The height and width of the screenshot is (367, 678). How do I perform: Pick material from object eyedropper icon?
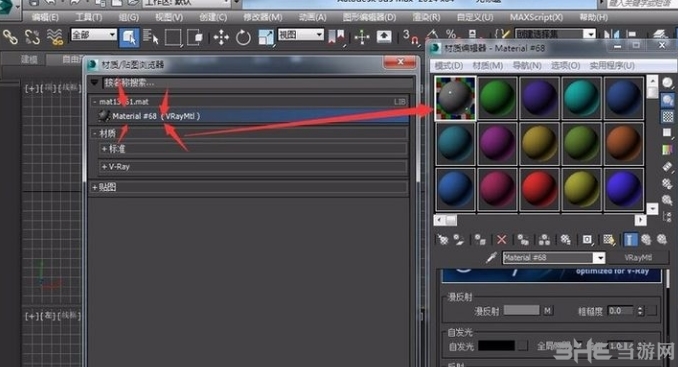click(x=491, y=258)
